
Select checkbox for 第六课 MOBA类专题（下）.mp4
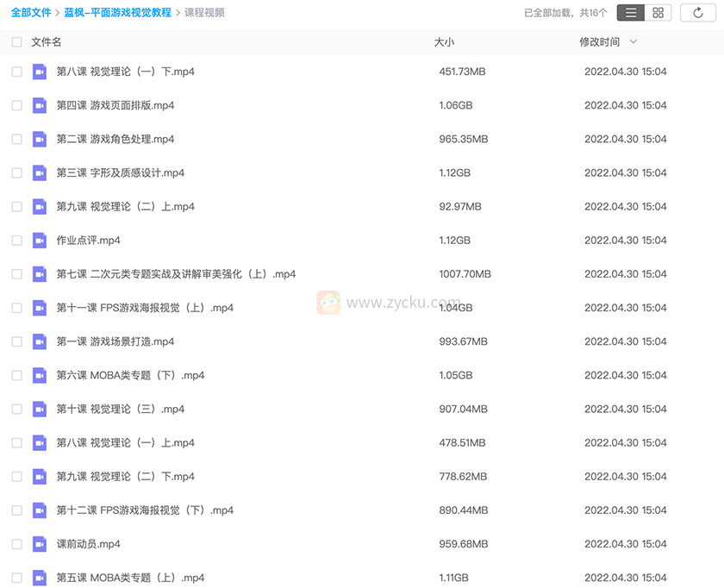17,375
